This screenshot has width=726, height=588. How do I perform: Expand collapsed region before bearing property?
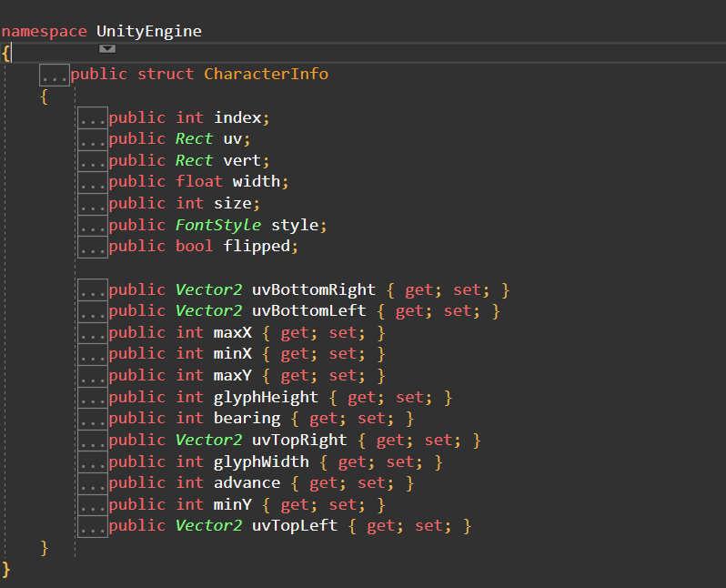[x=93, y=419]
